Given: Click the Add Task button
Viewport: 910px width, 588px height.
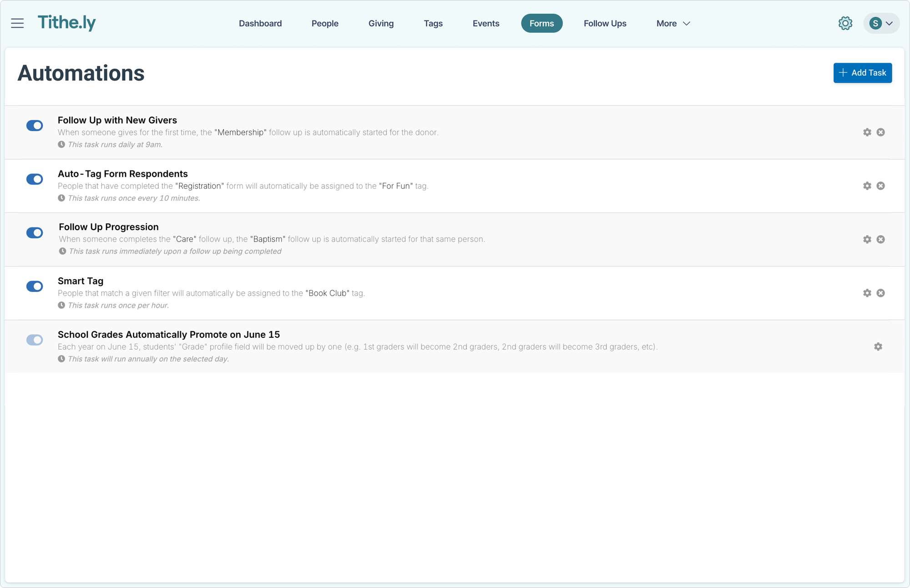Looking at the screenshot, I should (862, 73).
